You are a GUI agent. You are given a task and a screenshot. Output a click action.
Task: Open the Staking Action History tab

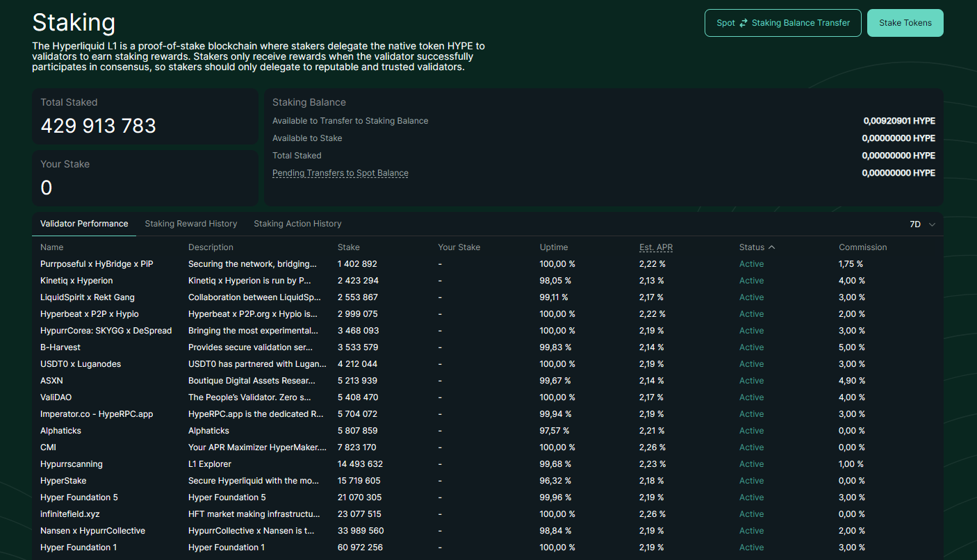tap(297, 224)
